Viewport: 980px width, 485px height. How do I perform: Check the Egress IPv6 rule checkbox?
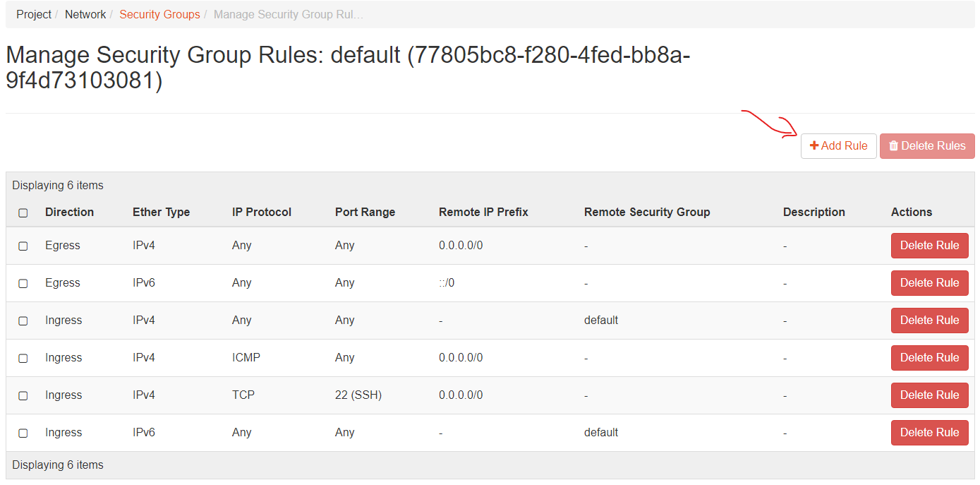coord(23,283)
